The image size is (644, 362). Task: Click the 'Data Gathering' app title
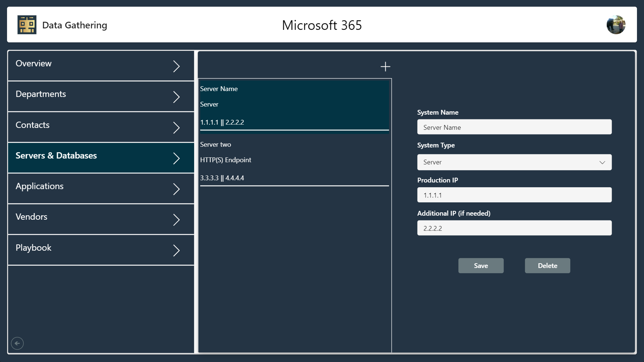pos(75,25)
